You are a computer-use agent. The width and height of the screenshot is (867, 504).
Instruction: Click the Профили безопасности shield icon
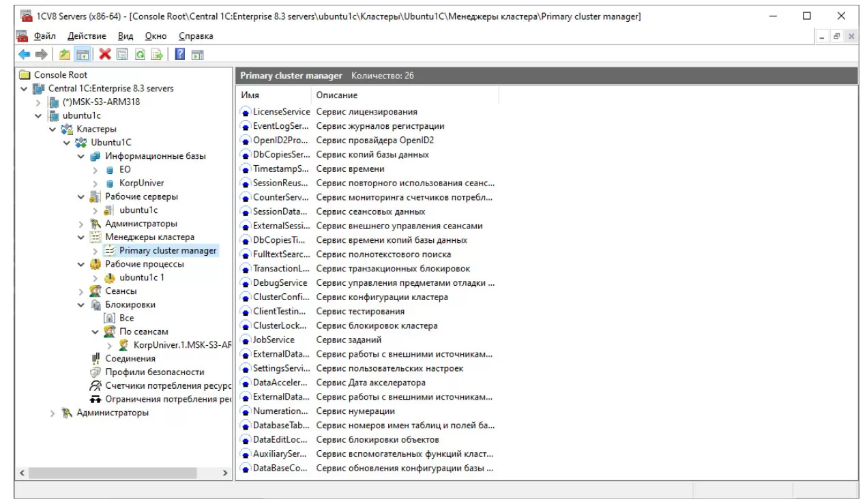coord(95,372)
